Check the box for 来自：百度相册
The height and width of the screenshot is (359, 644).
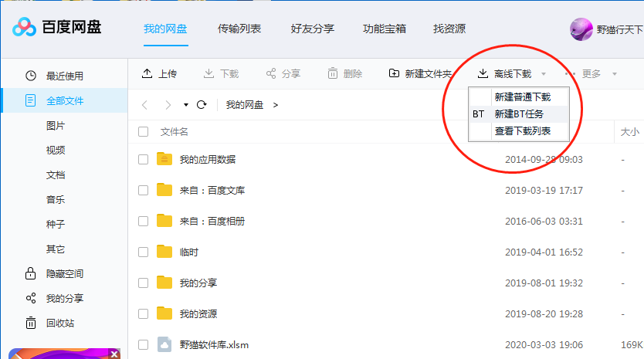coord(143,221)
